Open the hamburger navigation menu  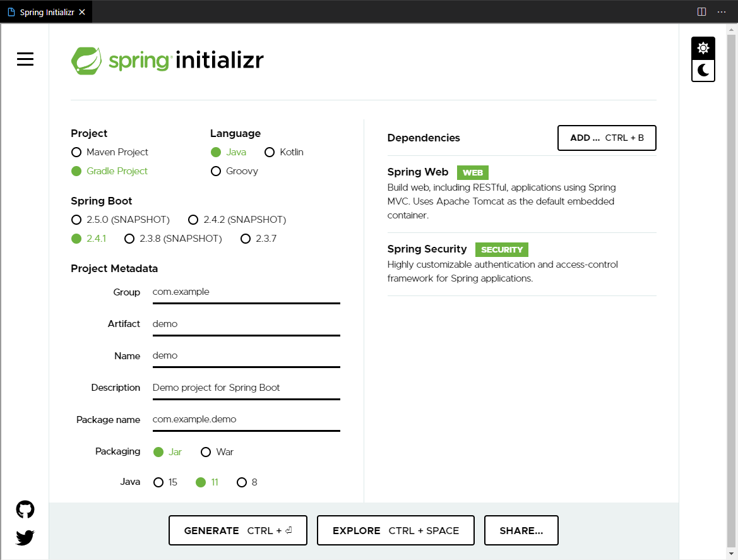click(x=25, y=59)
